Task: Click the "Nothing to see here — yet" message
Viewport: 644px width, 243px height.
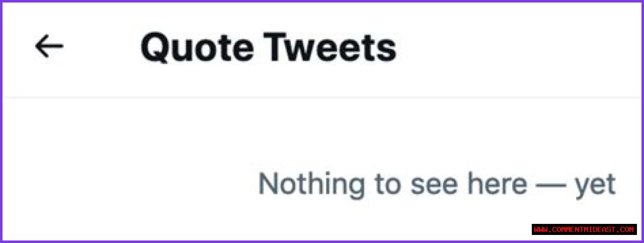Action: (x=436, y=184)
